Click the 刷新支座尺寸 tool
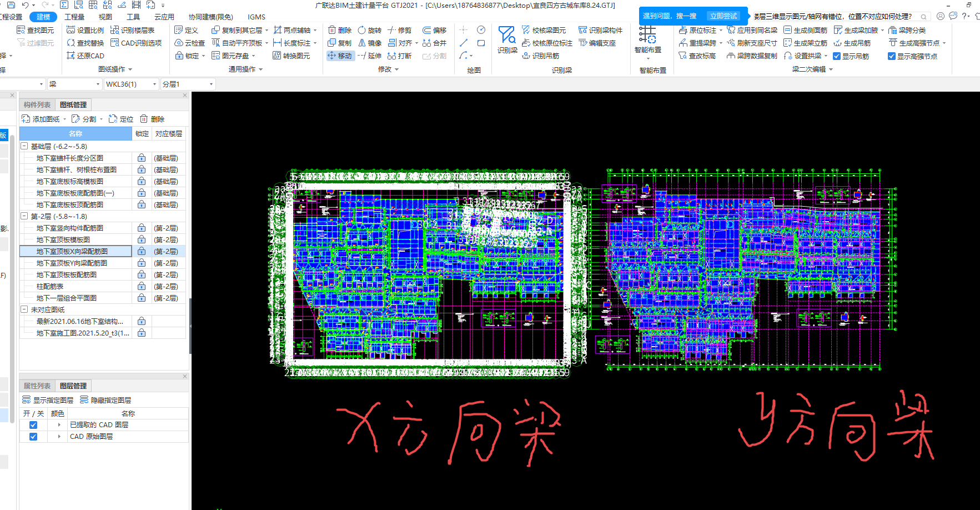This screenshot has width=980, height=510. pos(752,43)
